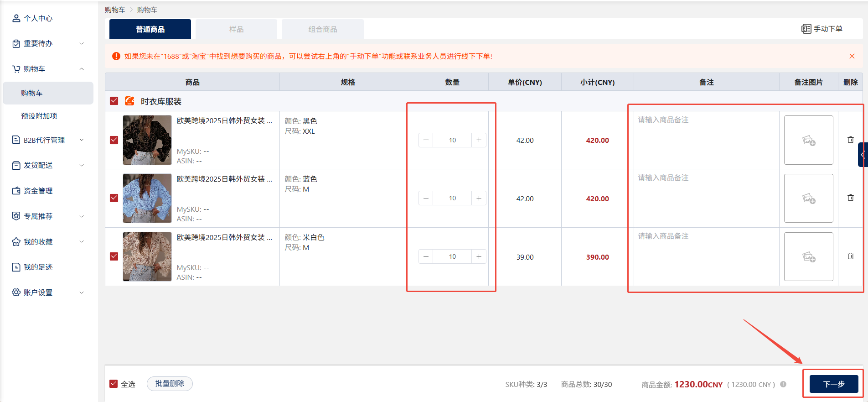The width and height of the screenshot is (868, 402).
Task: Expand the collapsed right side panel arrow
Action: tap(863, 155)
